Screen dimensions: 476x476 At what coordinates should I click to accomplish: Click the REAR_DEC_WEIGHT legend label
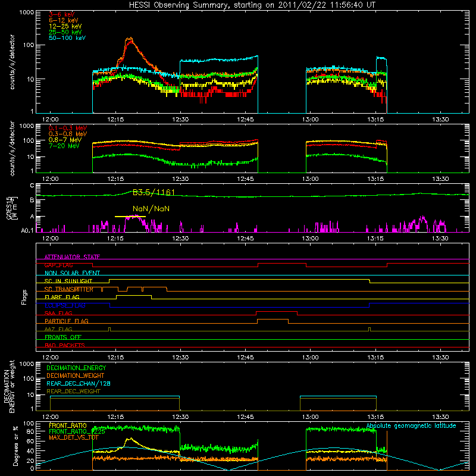73,392
